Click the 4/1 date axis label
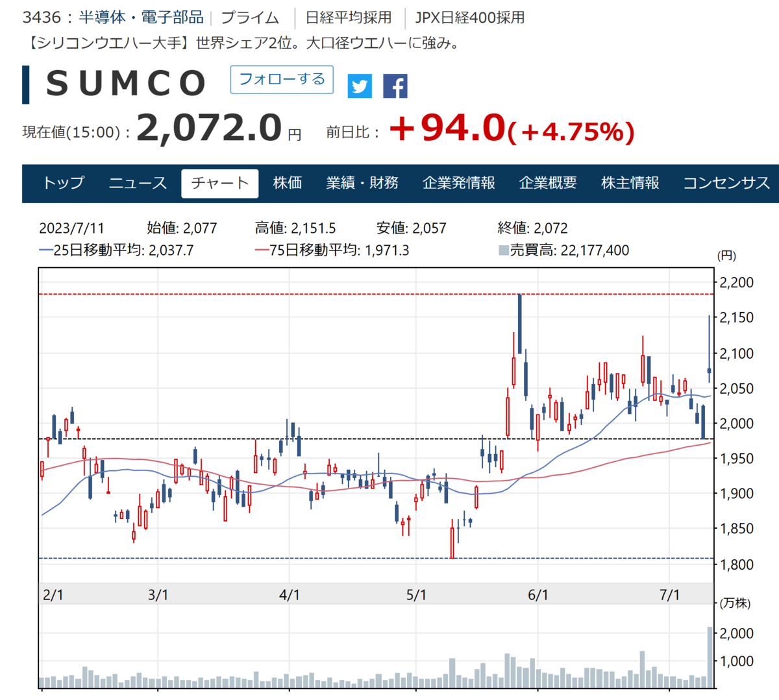The width and height of the screenshot is (779, 700). point(290,595)
